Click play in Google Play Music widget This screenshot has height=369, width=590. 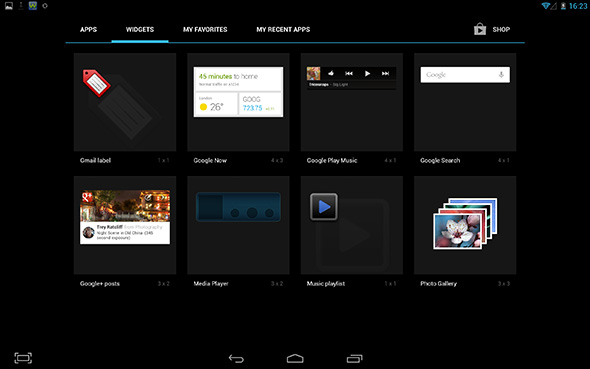pyautogui.click(x=367, y=73)
